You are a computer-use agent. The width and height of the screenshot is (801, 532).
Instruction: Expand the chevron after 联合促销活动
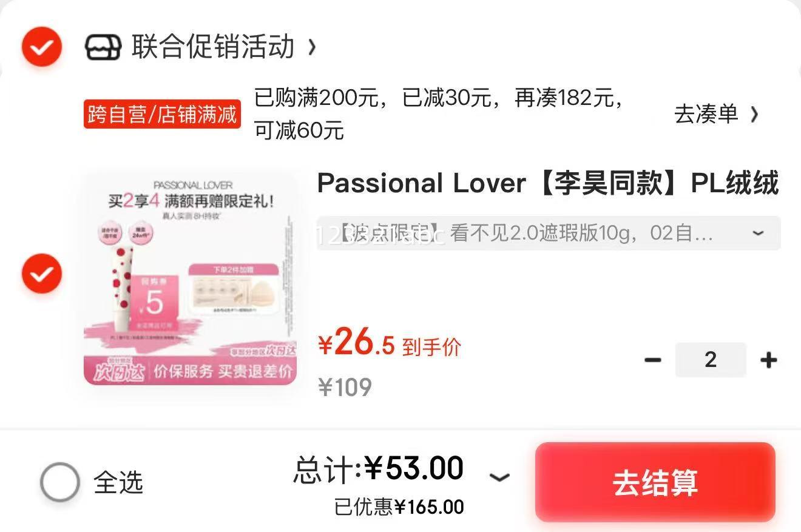pos(312,47)
